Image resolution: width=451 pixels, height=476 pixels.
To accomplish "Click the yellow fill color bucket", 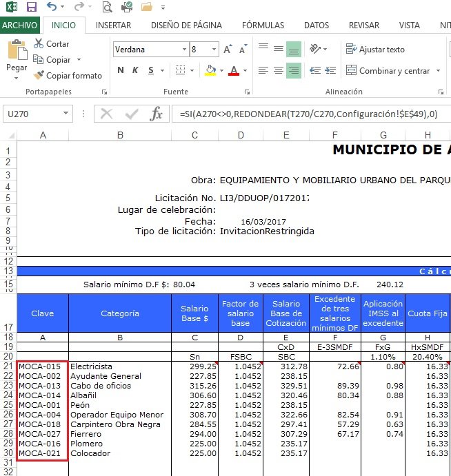I will (210, 70).
